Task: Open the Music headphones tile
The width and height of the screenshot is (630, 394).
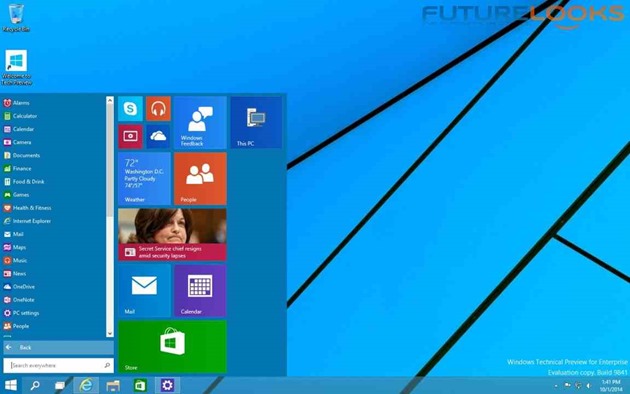Action: coord(158,108)
